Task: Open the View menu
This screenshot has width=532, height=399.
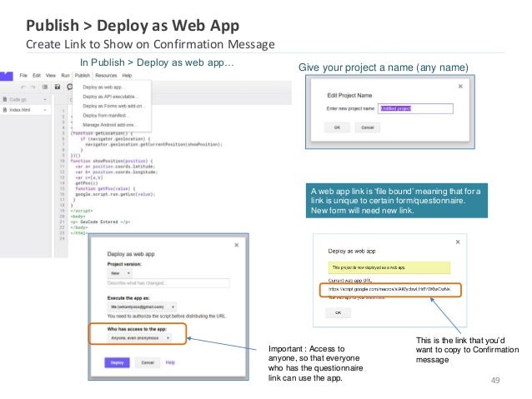Action: 51,75
